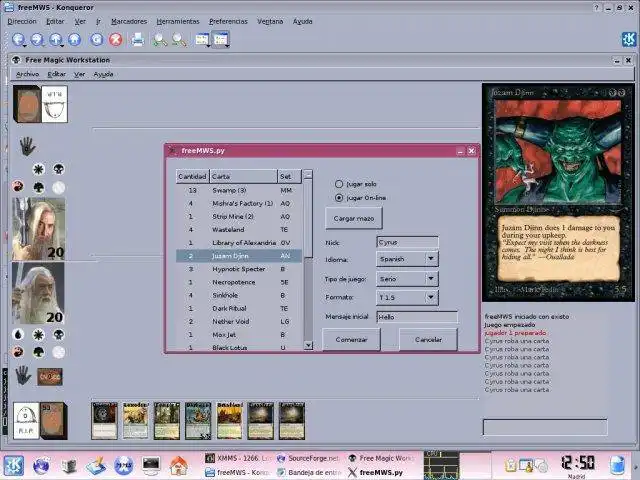Open the Direccion menu

(x=22, y=21)
